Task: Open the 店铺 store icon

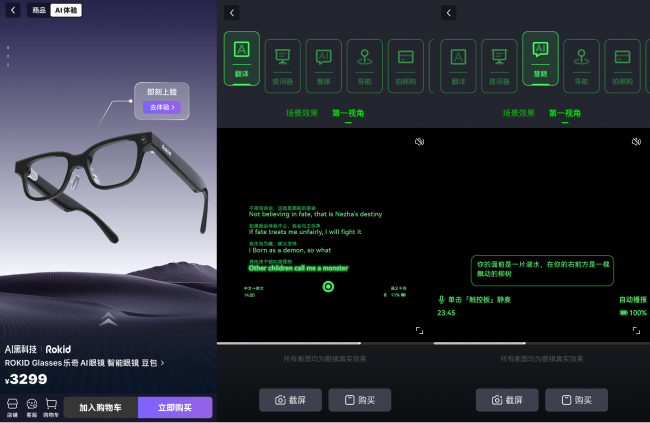Action: pos(12,407)
